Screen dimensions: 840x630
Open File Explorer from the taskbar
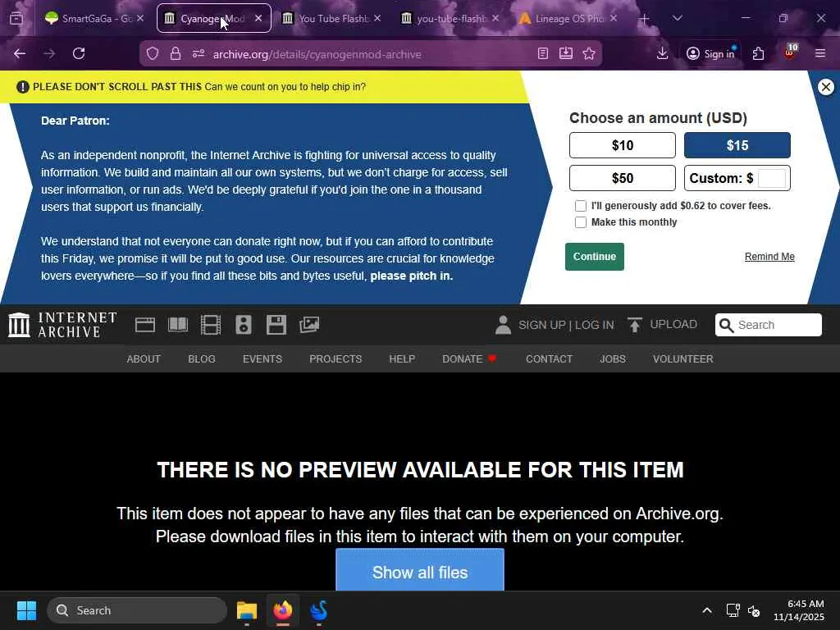(247, 610)
